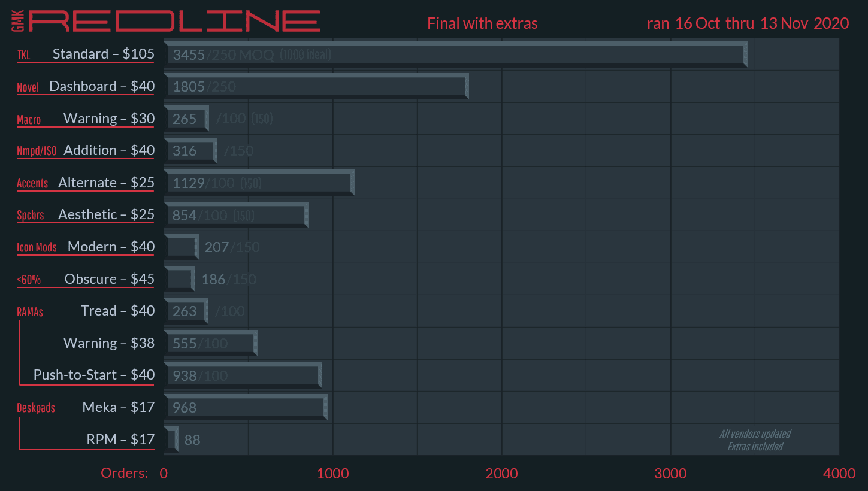Open the Nmpd/ISO category label
This screenshot has height=491, width=868.
coord(37,151)
